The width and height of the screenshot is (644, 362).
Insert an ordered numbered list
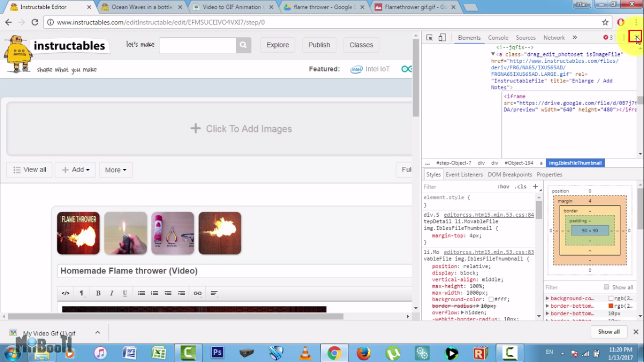[x=155, y=293]
